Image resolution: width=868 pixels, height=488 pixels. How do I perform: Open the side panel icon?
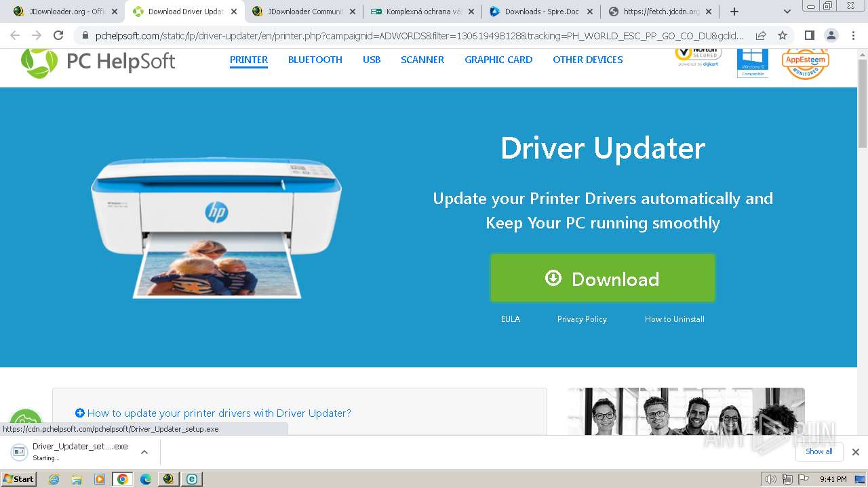809,35
